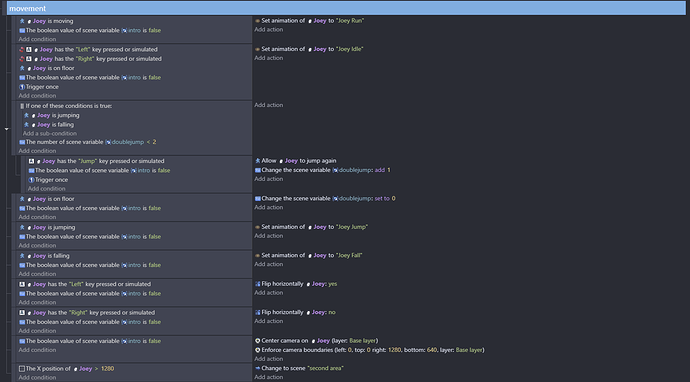This screenshot has height=382, width=690.
Task: Click the position icon beside "The X position of Joey"
Action: (22, 368)
